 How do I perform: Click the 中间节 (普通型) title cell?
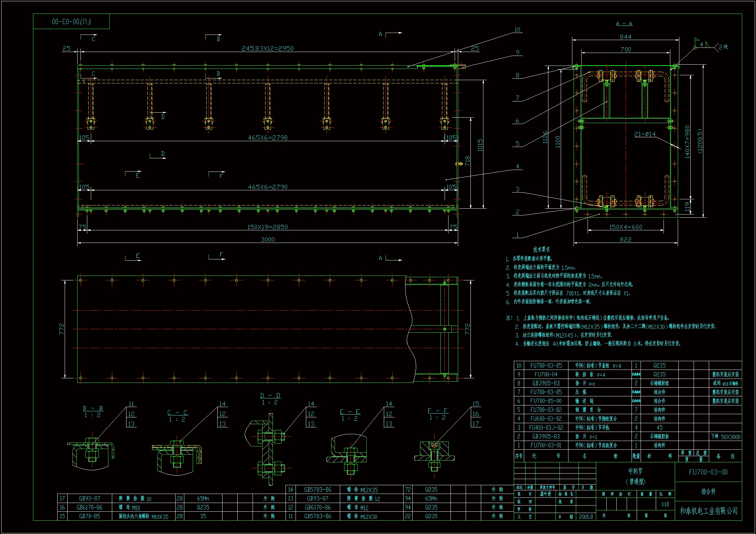pos(635,476)
